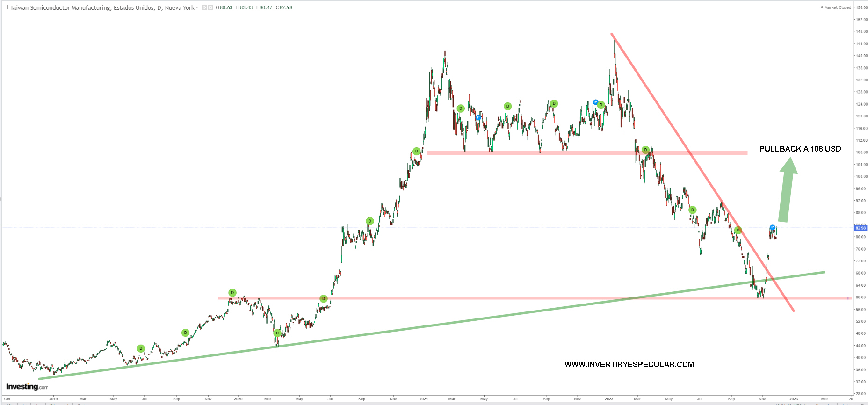Click the WWW.INVERTIRYESPECULAR.COM watermark text
868x405 pixels.
[x=629, y=364]
